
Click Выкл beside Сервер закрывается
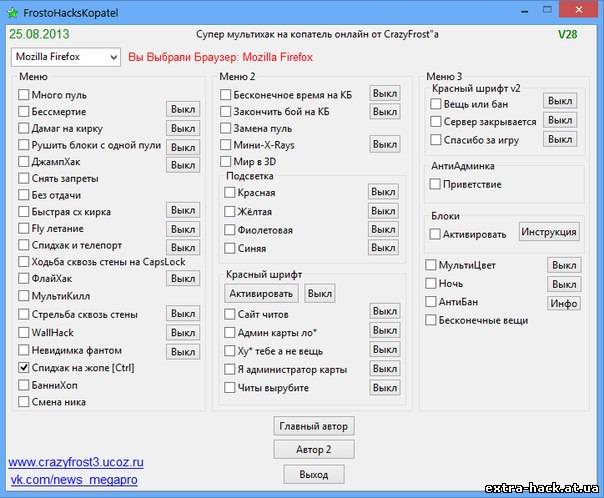560,120
